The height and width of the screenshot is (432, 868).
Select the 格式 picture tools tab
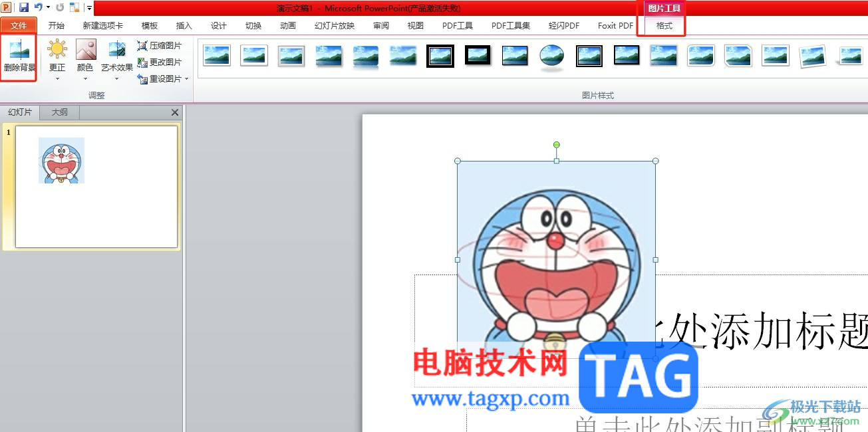[x=664, y=26]
